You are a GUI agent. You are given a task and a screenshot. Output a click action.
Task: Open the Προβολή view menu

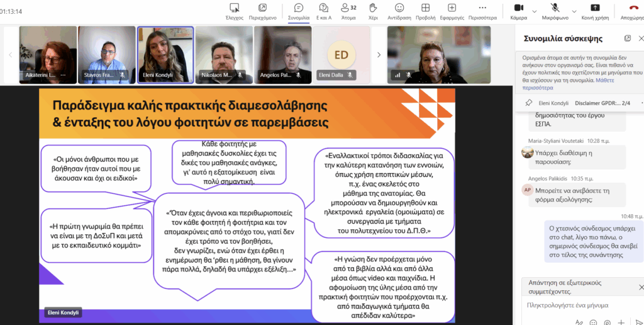(x=425, y=9)
